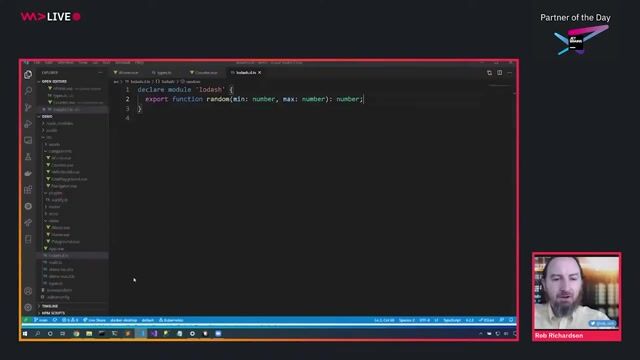Click the notifications bell in status bar
Image resolution: width=640 pixels, height=360 pixels.
pos(511,320)
